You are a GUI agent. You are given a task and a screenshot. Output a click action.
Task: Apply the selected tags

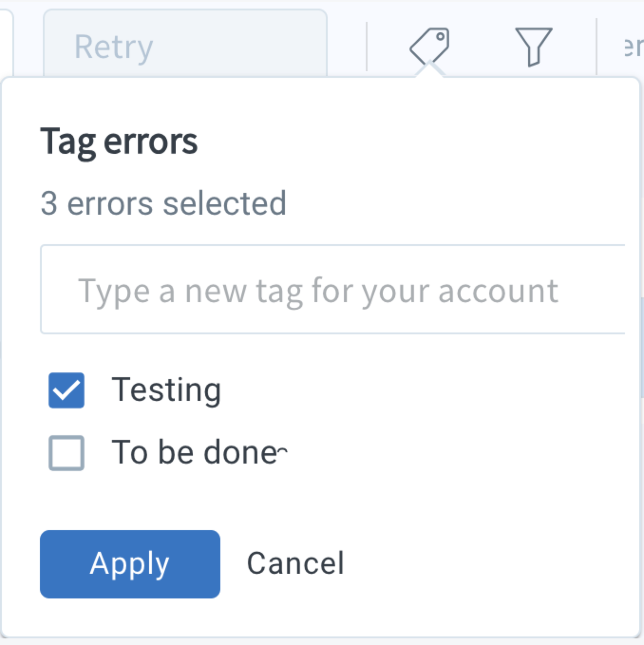click(130, 564)
